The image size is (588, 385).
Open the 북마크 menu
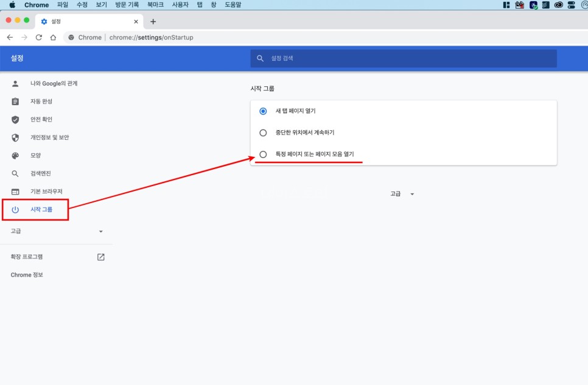click(x=155, y=4)
